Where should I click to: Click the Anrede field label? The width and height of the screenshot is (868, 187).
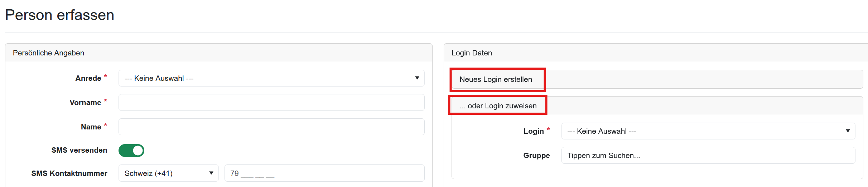pyautogui.click(x=88, y=78)
